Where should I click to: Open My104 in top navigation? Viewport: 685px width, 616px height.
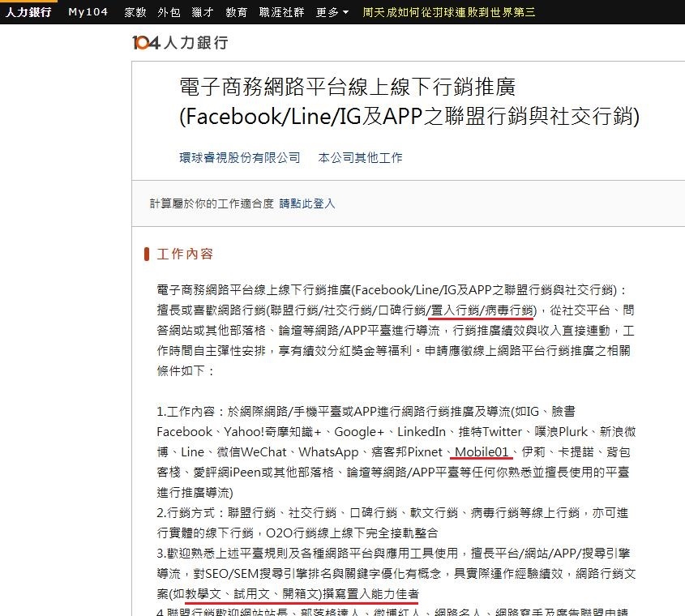click(88, 12)
